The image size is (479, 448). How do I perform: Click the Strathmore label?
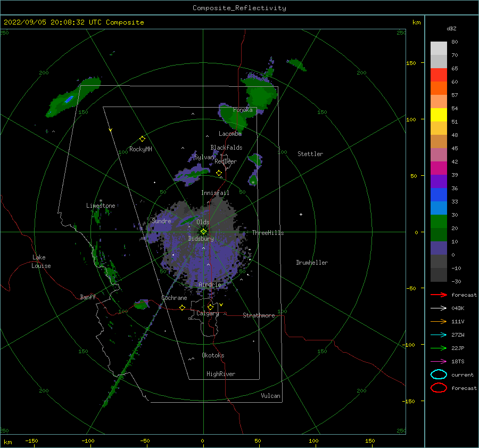tap(259, 315)
